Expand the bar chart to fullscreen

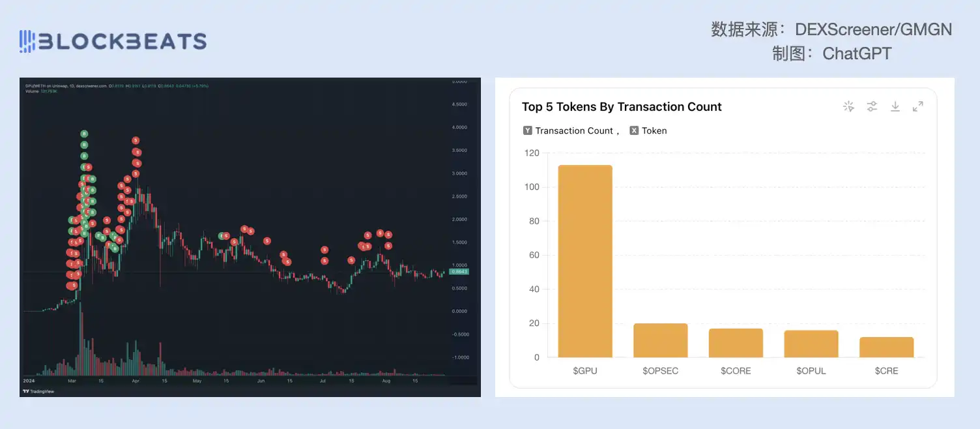pos(918,106)
